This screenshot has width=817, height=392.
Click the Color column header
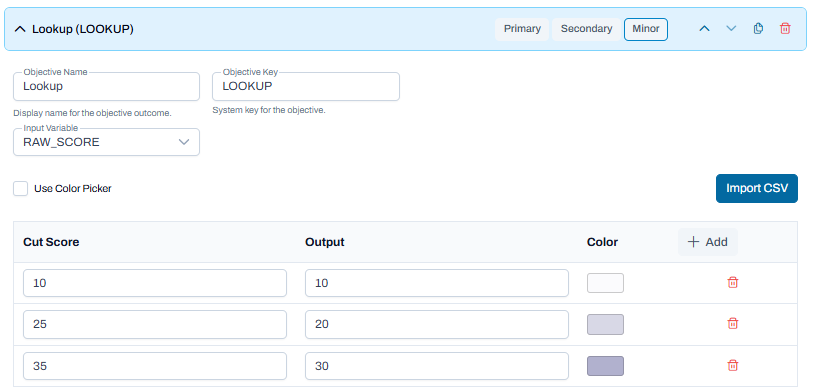pos(602,242)
